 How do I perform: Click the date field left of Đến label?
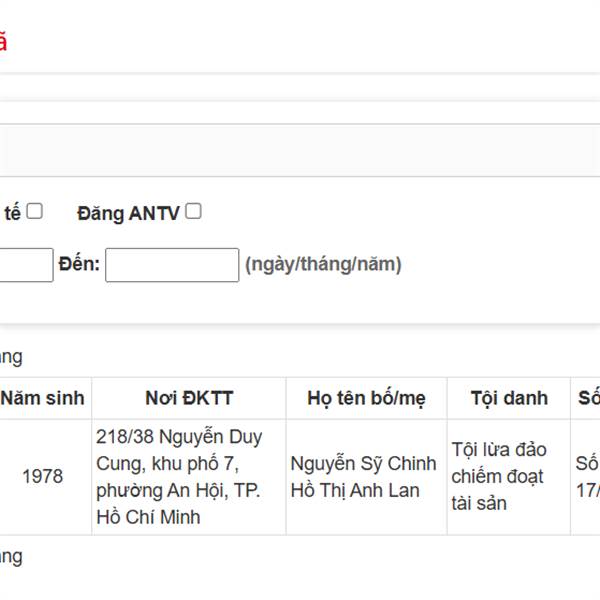tap(26, 265)
